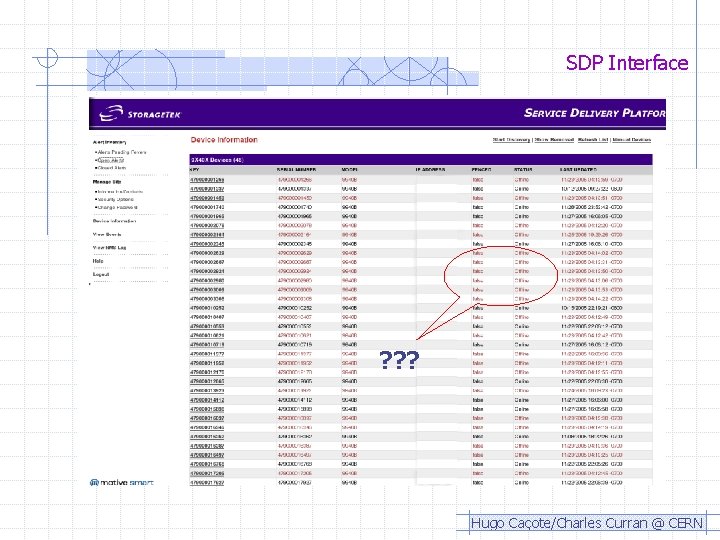Open device key 479000002629
Screen dimensions: 720x540
pyautogui.click(x=207, y=253)
